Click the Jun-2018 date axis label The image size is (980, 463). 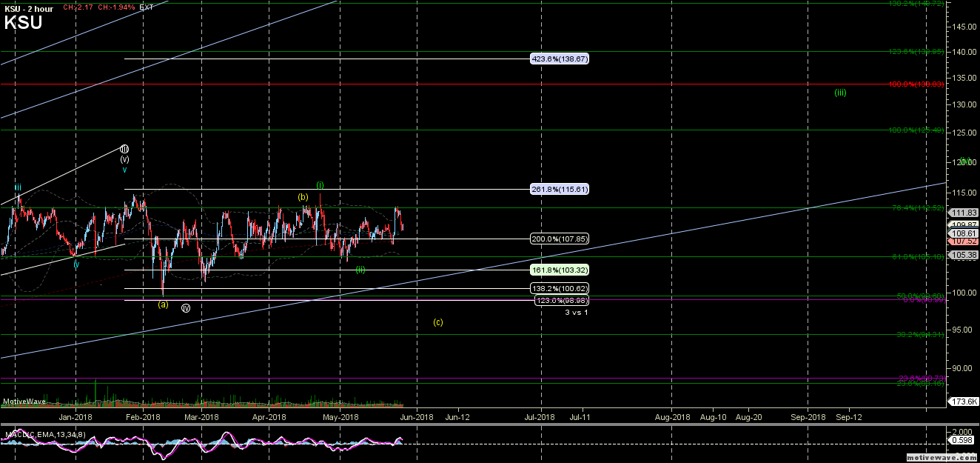(417, 417)
